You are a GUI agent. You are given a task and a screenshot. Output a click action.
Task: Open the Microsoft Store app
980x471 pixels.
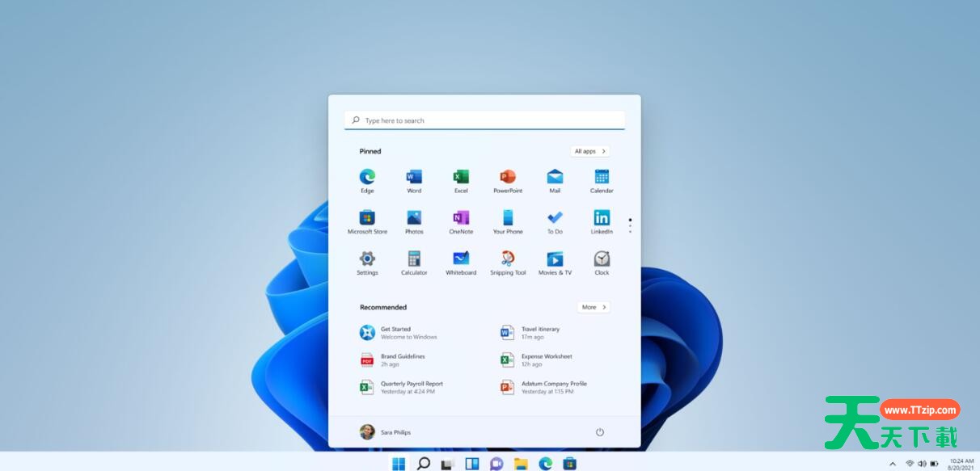click(x=367, y=218)
